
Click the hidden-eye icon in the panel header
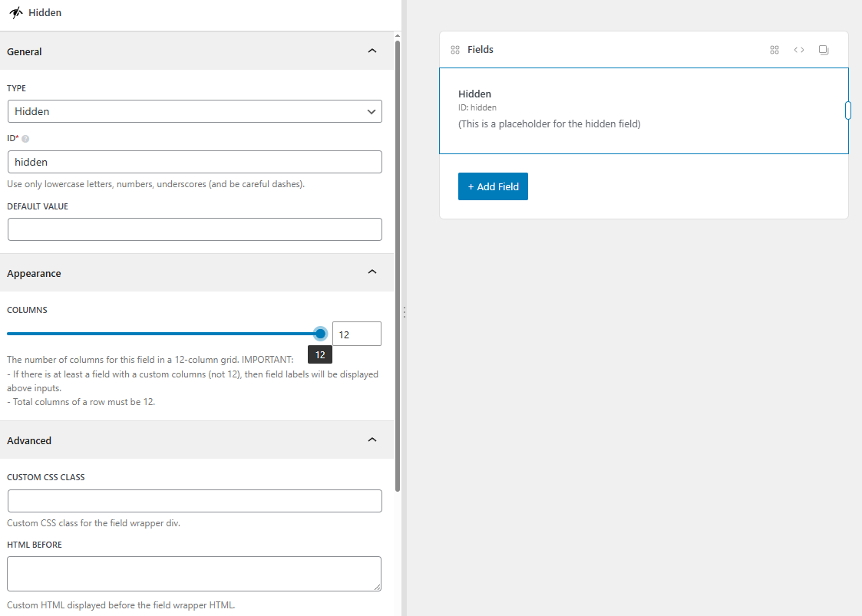[x=15, y=13]
